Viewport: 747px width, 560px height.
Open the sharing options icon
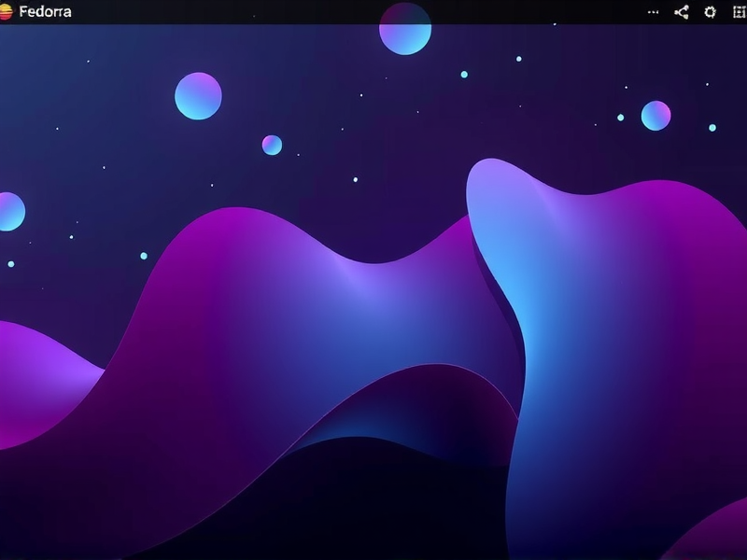682,11
